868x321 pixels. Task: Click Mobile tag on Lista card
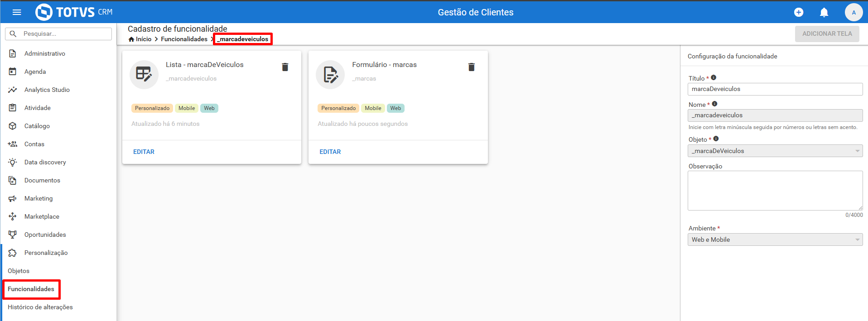(187, 108)
